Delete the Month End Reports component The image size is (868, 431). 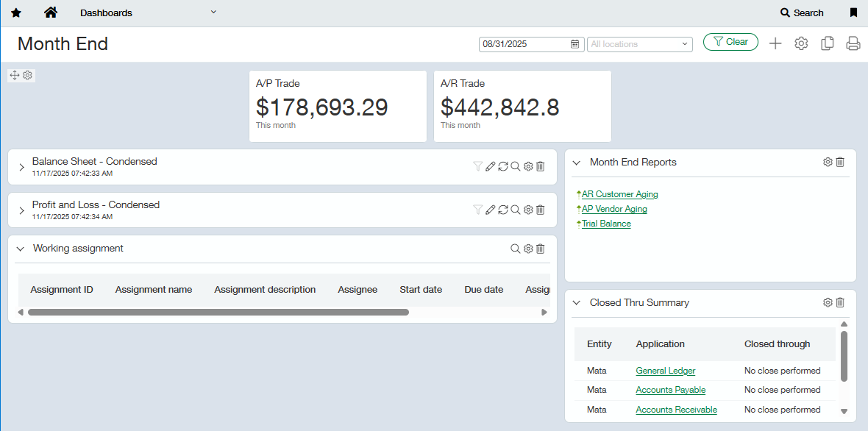(x=840, y=162)
